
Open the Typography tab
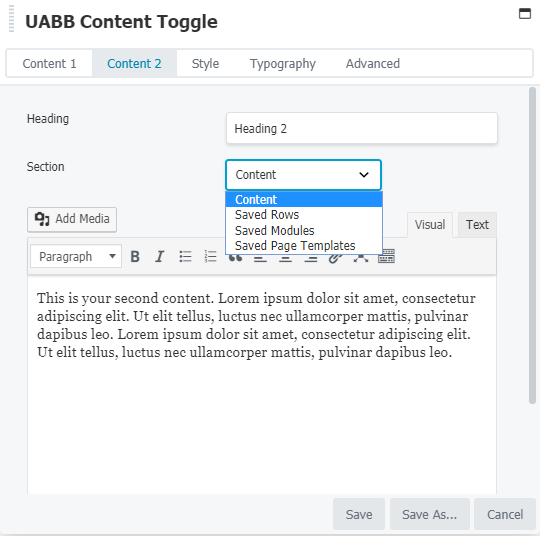[283, 63]
